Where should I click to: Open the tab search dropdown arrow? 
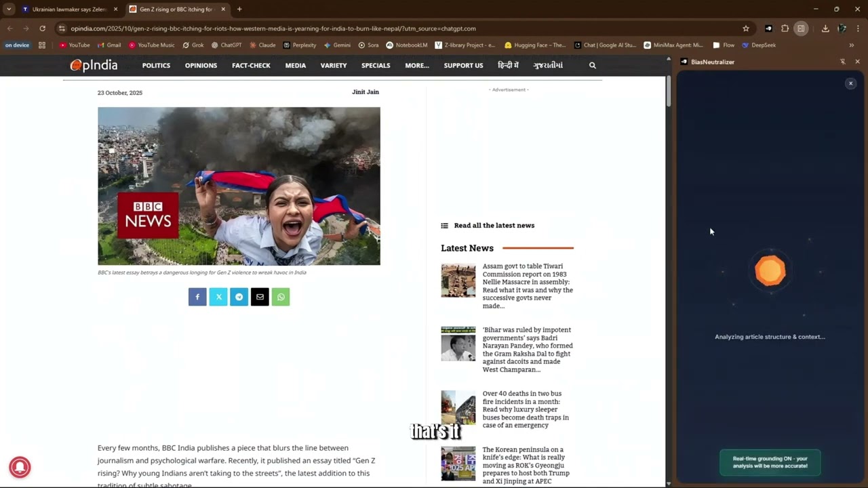(x=9, y=9)
